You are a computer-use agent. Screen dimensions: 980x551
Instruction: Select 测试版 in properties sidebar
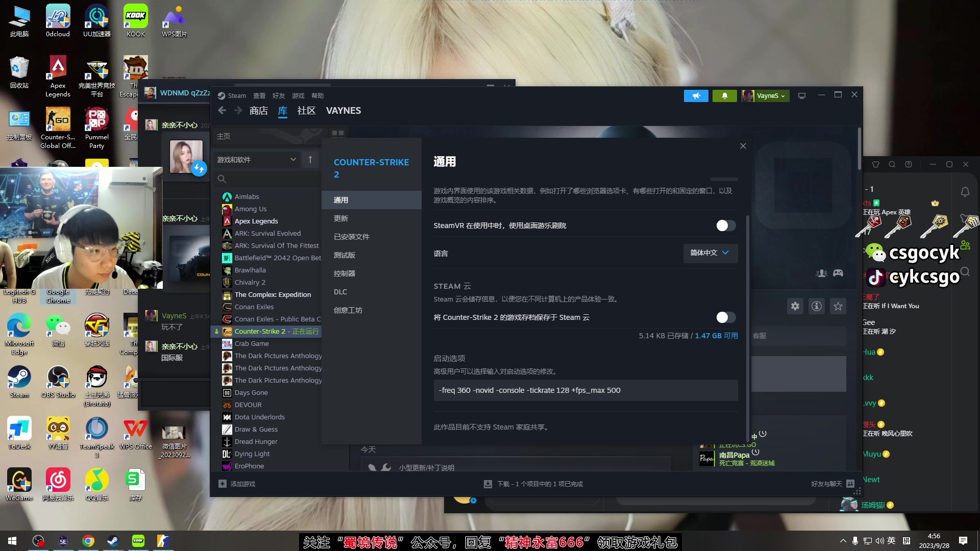(x=372, y=255)
